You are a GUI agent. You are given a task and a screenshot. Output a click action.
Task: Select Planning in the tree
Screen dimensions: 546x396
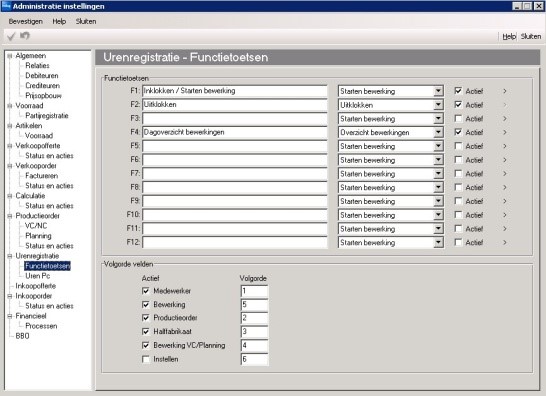(x=38, y=236)
